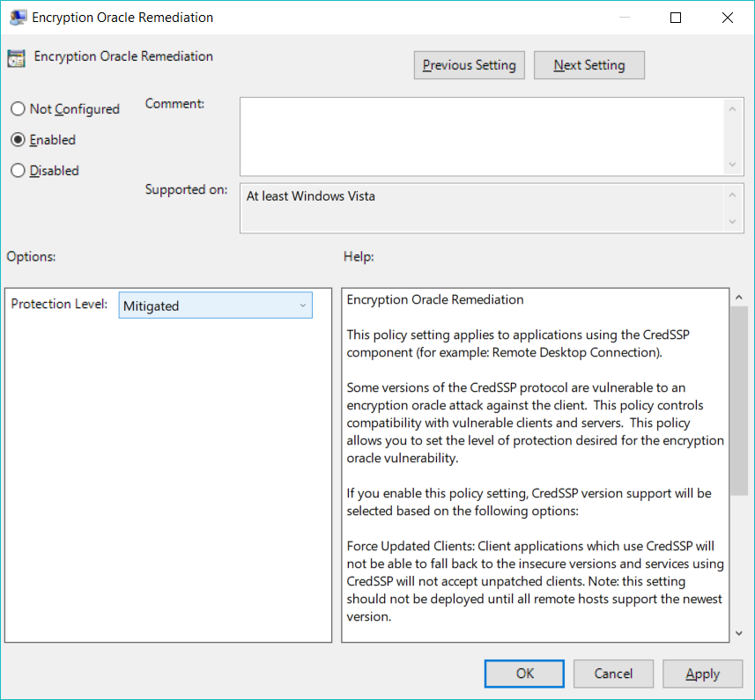
Task: Apply the policy changes
Action: 702,674
